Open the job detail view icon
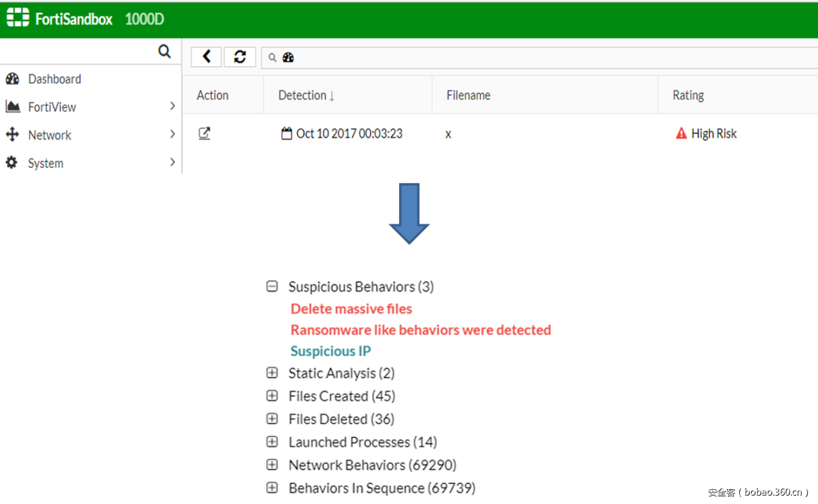 click(x=204, y=134)
